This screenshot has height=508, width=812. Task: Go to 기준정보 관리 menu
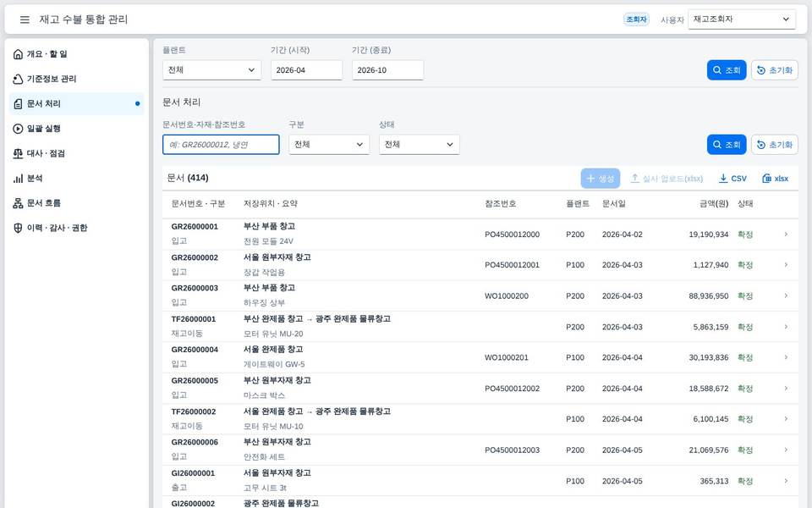[77, 79]
